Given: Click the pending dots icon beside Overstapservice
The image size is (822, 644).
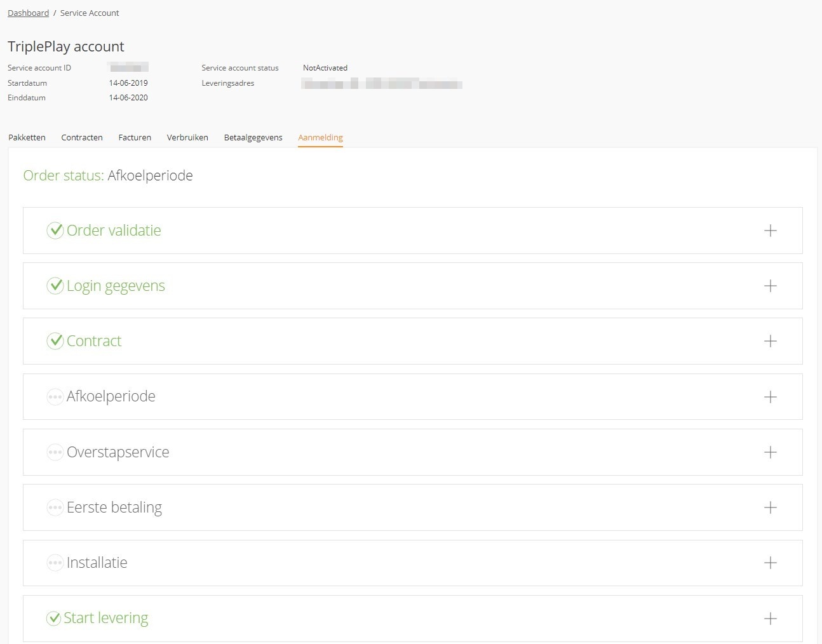Looking at the screenshot, I should point(55,452).
